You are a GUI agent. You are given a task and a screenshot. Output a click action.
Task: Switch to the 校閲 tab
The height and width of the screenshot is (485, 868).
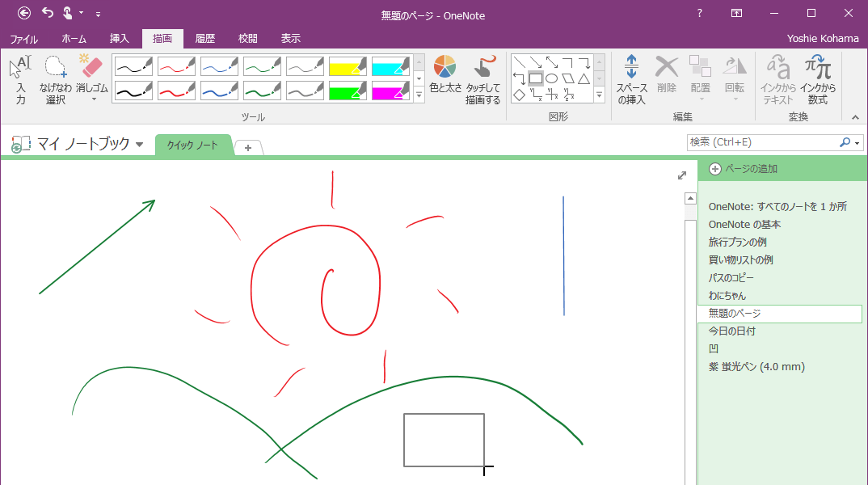tap(247, 39)
